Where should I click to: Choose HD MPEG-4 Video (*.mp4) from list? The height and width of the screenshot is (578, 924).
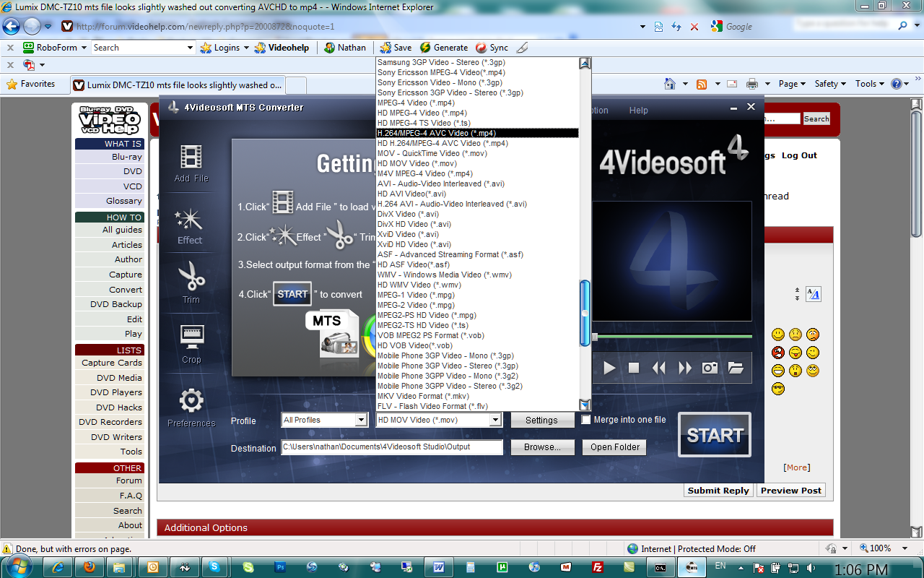coord(477,113)
